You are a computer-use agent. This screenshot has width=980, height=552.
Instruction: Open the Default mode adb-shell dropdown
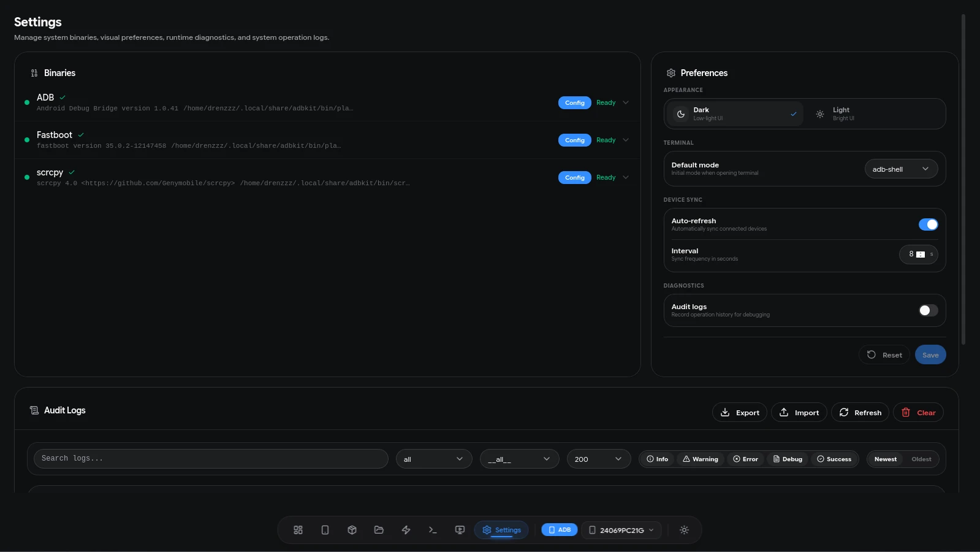[x=901, y=169]
